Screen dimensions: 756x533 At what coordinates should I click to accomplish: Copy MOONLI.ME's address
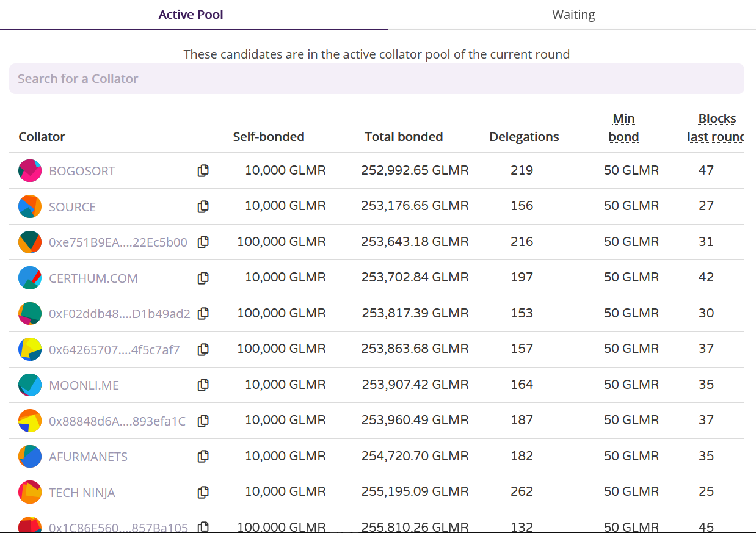(x=203, y=385)
